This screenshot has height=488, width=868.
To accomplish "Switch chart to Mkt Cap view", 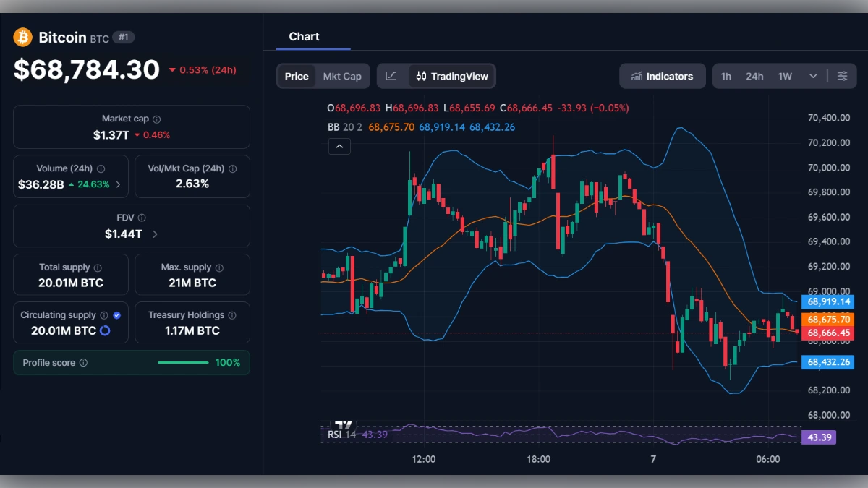I will point(342,75).
